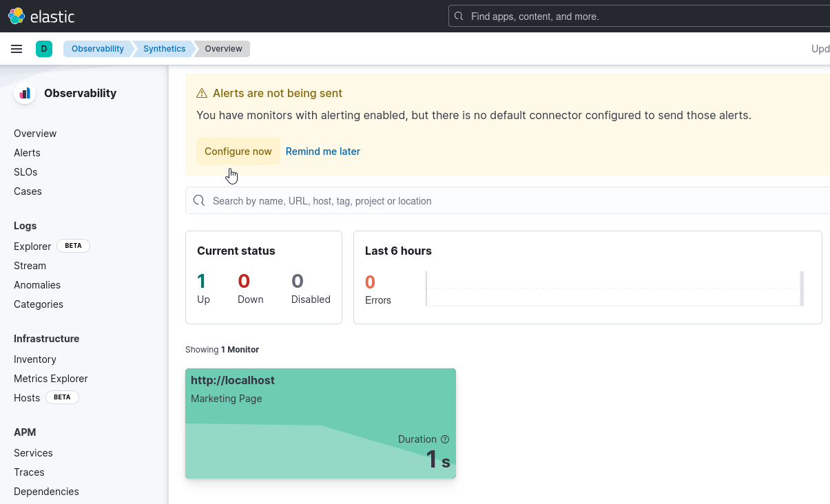
Task: Click the Last 6 hours errors chart
Action: (615, 288)
